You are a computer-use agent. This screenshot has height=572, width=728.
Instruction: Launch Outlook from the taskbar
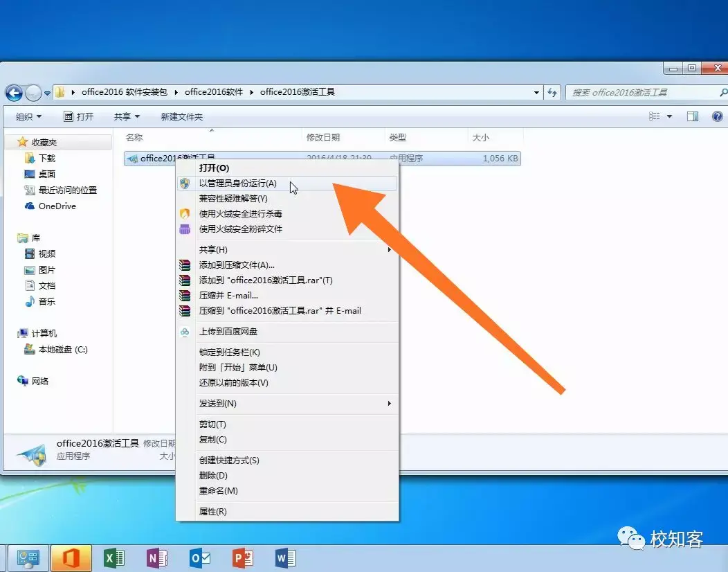199,558
